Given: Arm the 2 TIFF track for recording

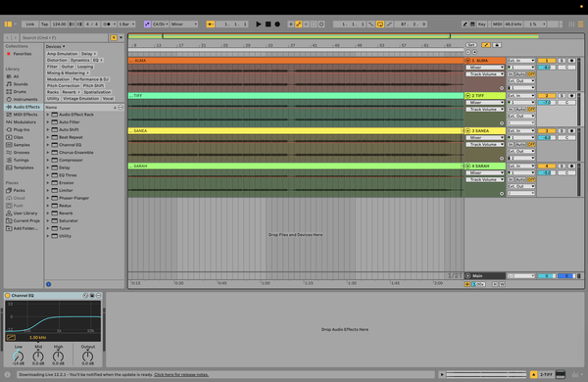Looking at the screenshot, I should tap(571, 96).
